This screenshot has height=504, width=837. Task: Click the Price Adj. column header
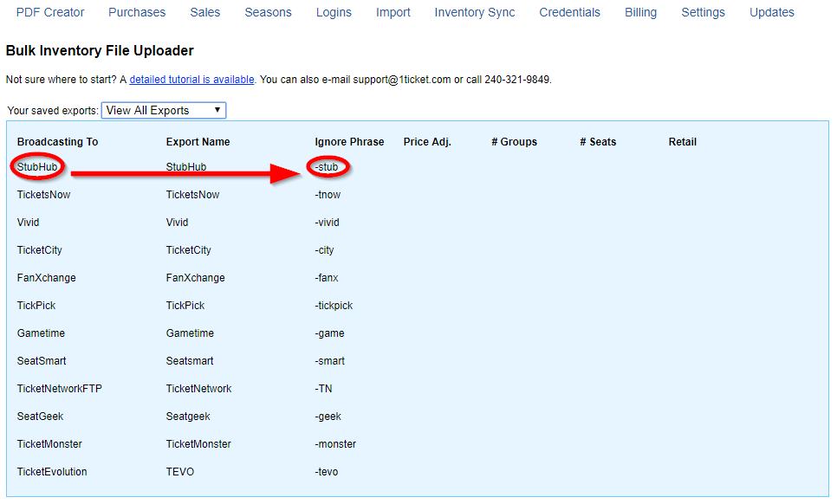(x=427, y=142)
